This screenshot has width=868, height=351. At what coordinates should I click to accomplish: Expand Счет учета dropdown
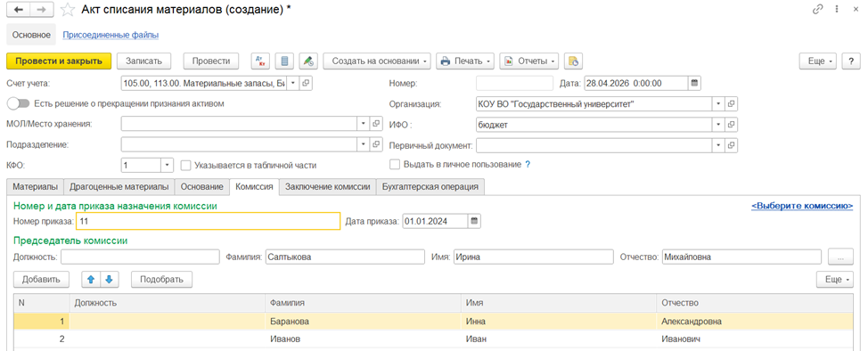(293, 83)
